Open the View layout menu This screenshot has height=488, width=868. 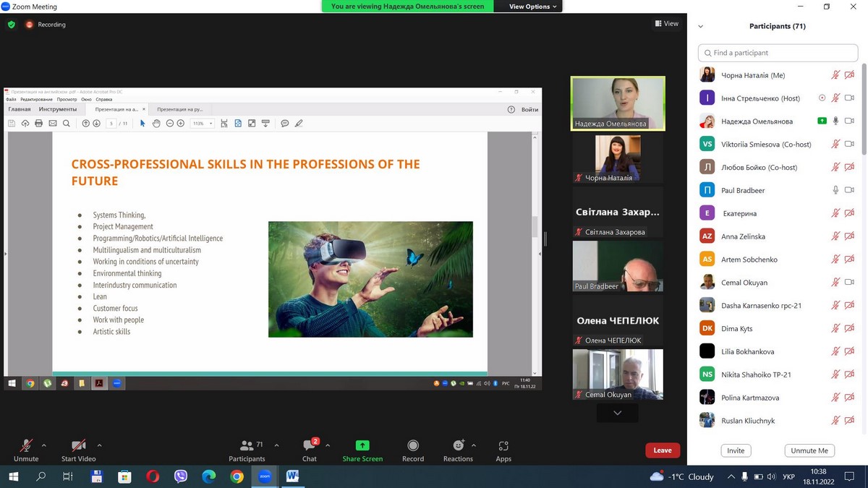[x=667, y=24]
